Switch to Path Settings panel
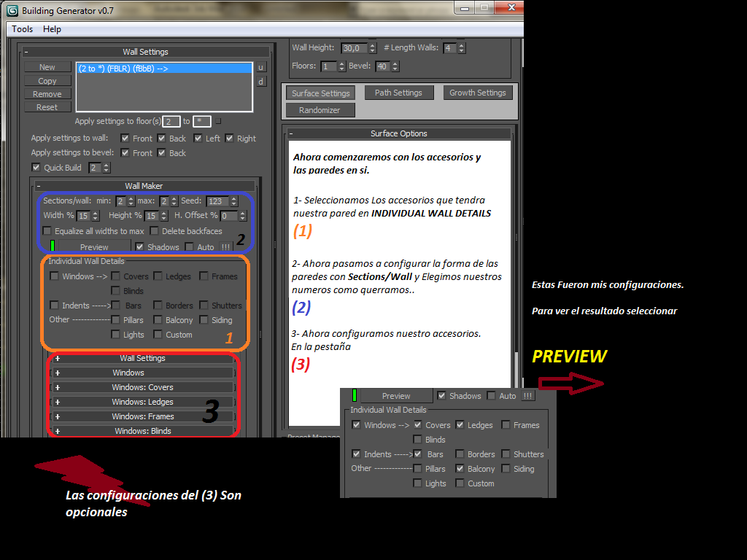This screenshot has width=747, height=560. [398, 93]
